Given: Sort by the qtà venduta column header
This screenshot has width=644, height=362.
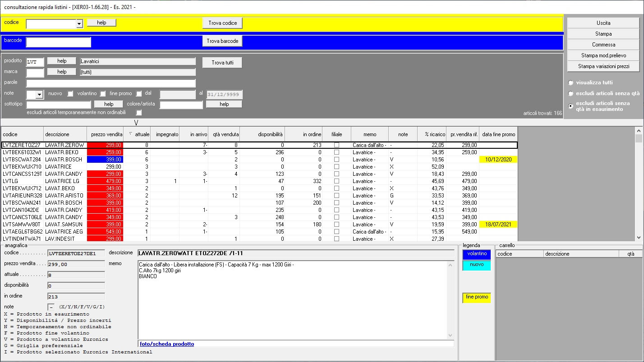Looking at the screenshot, I should click(x=224, y=134).
